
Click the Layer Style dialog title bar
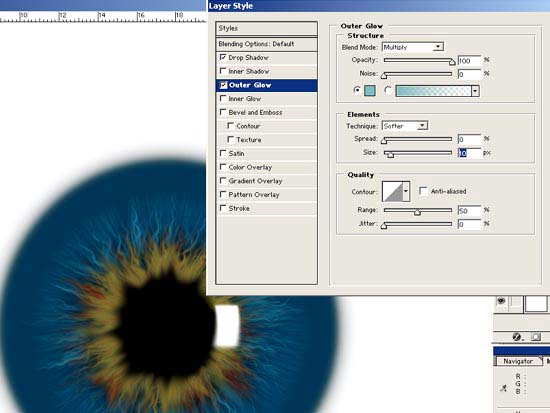point(379,6)
